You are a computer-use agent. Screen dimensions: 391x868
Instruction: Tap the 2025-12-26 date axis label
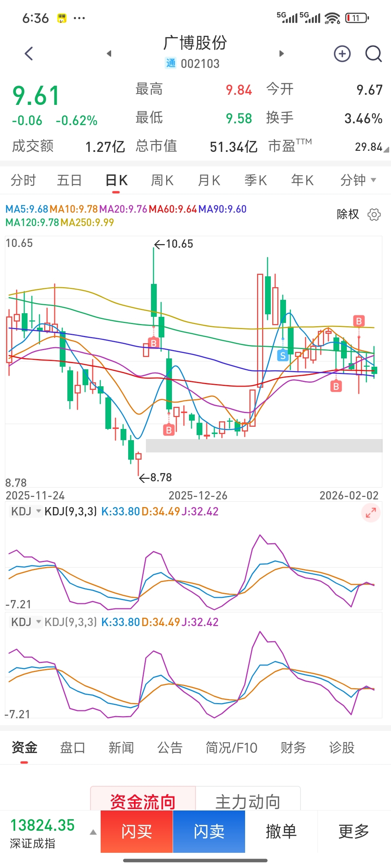(198, 495)
